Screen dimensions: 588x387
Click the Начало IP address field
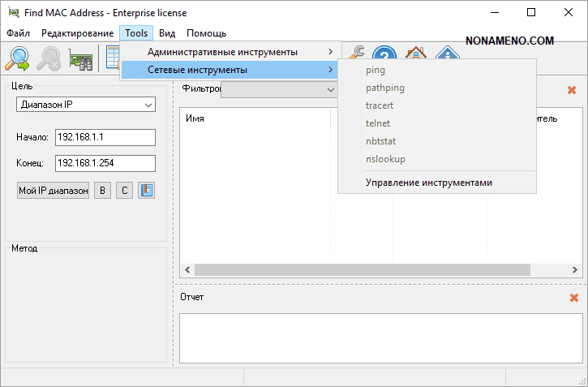tap(105, 137)
